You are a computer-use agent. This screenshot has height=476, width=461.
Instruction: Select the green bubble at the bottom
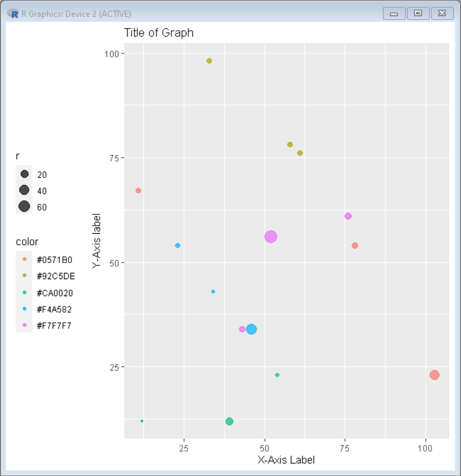[x=229, y=420]
